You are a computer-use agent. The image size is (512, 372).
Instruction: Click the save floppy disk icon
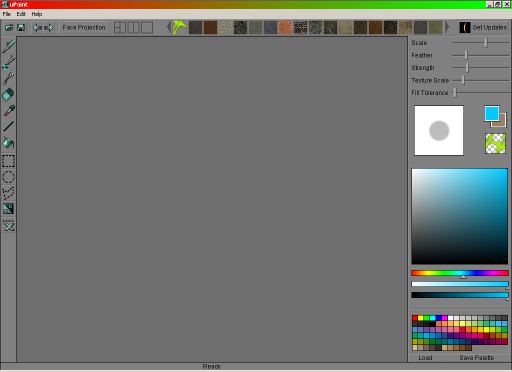pos(21,27)
